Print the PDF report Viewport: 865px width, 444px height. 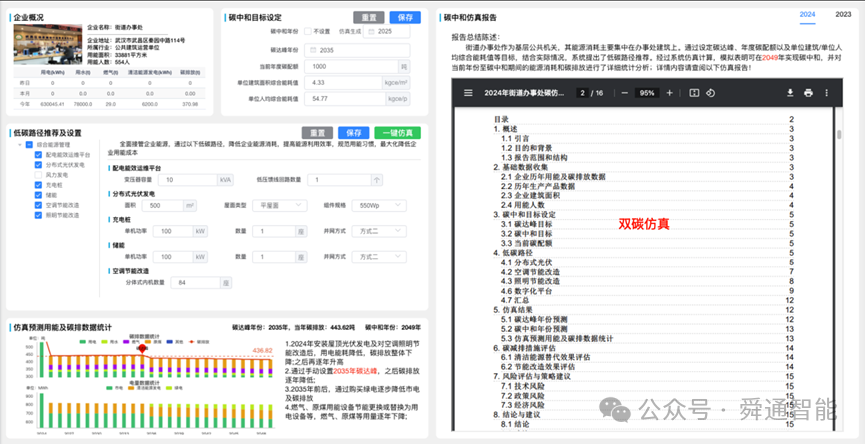[x=808, y=93]
